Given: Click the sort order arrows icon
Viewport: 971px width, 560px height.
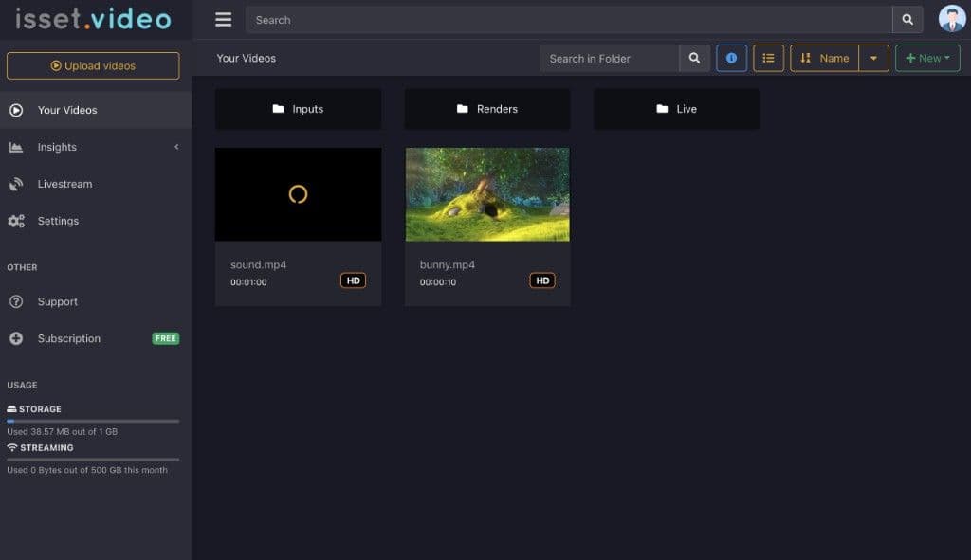Looking at the screenshot, I should point(805,58).
